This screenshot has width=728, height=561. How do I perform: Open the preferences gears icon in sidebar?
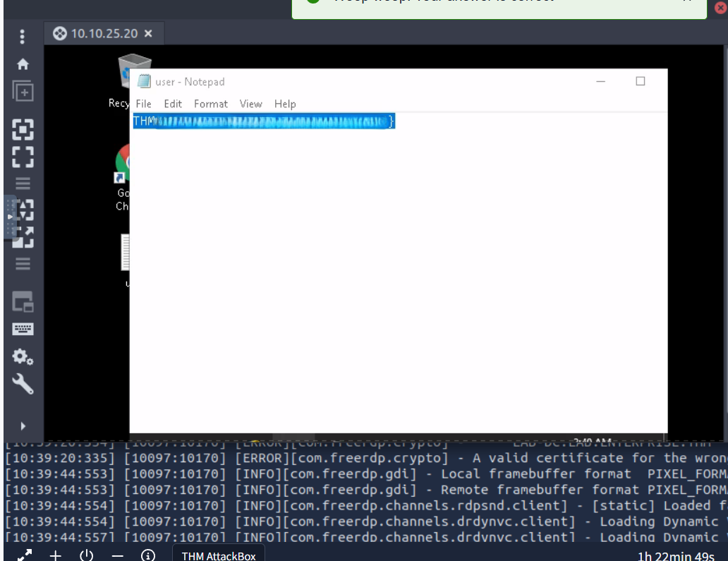(x=23, y=357)
